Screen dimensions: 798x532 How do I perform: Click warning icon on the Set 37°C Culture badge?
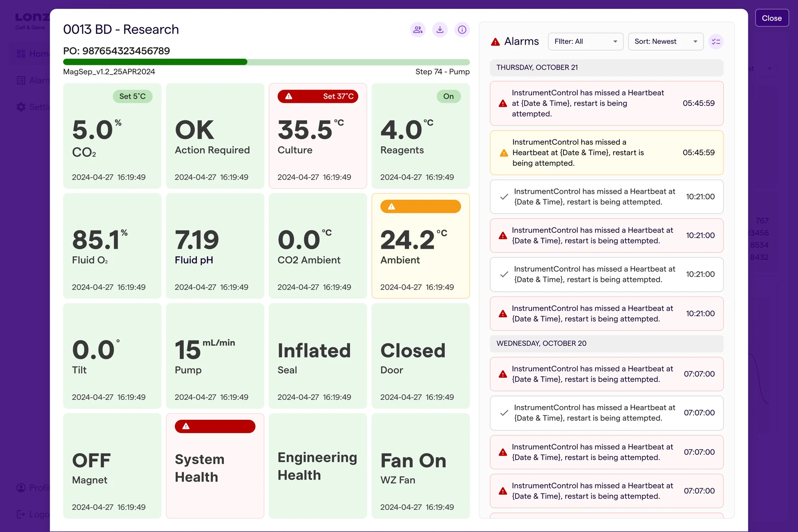[289, 96]
